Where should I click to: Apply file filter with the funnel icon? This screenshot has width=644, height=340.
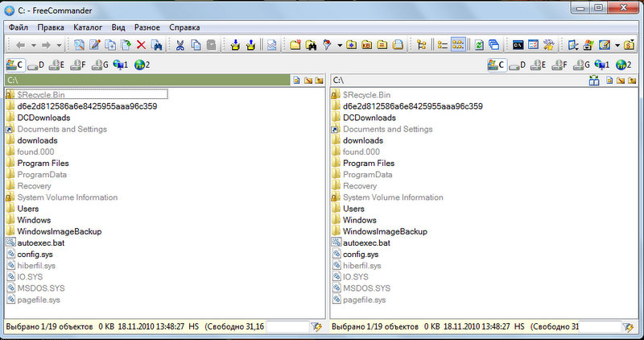point(327,45)
